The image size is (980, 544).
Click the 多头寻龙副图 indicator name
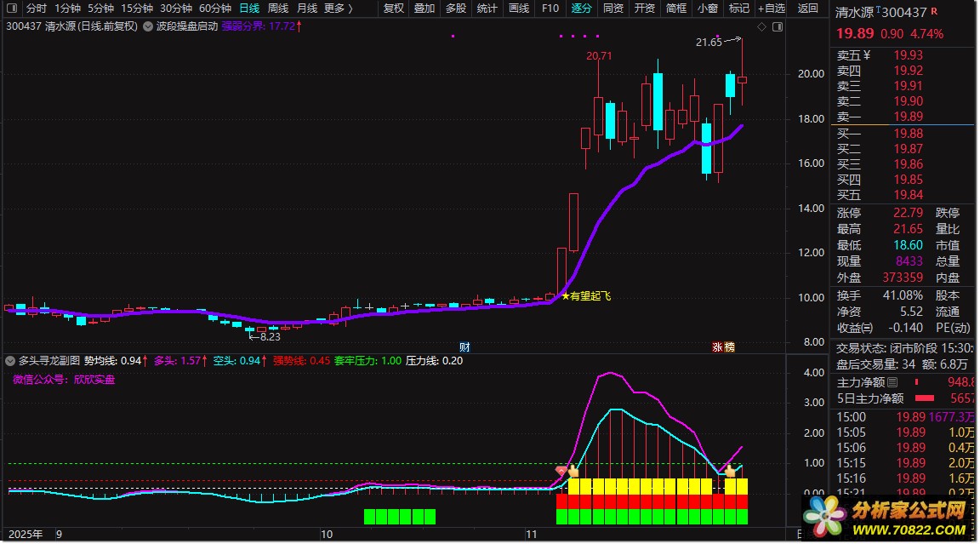49,361
